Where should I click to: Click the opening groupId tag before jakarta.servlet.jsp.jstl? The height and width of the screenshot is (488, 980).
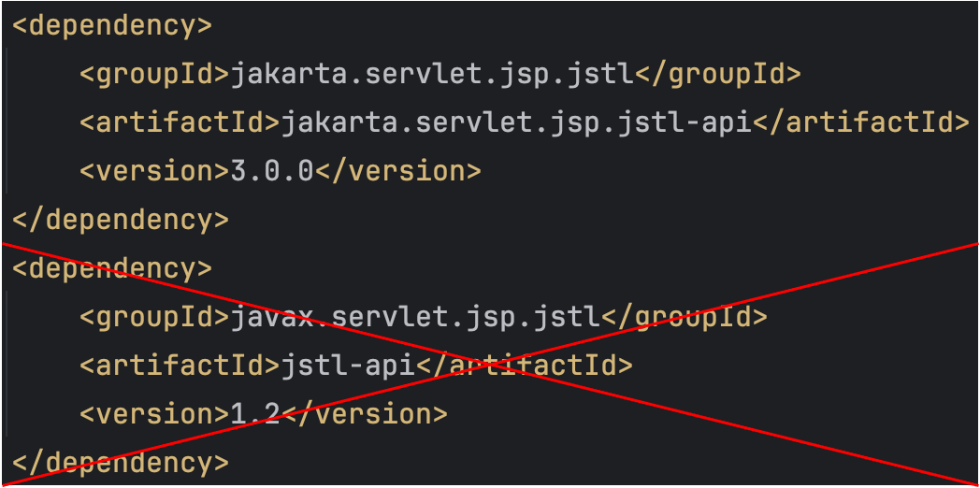155,76
